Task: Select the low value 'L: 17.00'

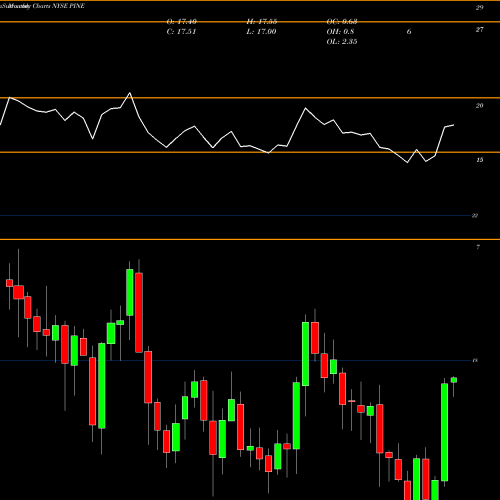Action: click(261, 32)
